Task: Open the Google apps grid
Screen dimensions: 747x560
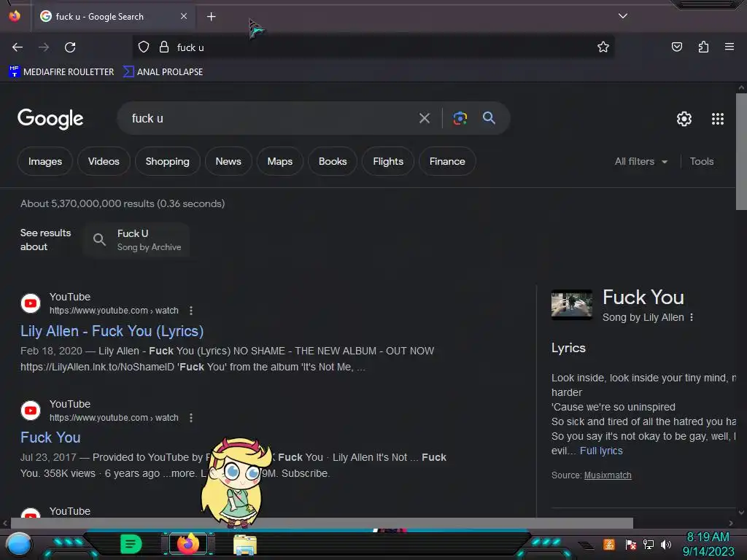Action: tap(718, 119)
